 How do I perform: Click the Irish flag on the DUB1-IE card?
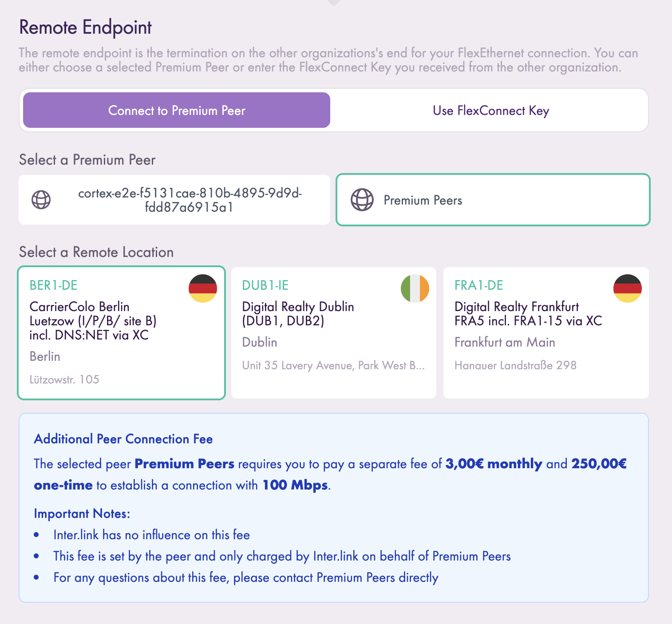[x=415, y=288]
